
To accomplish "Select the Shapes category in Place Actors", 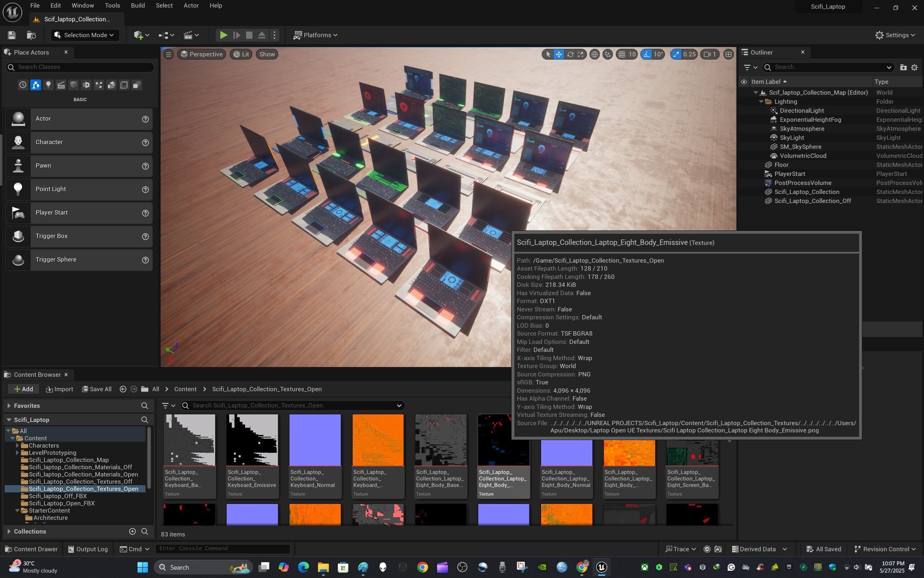I will click(x=74, y=85).
